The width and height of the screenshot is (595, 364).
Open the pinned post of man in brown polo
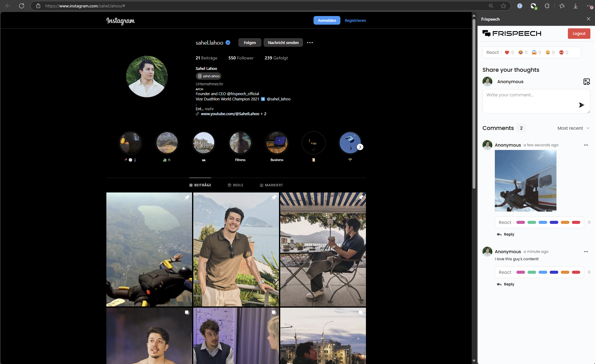[x=236, y=249]
